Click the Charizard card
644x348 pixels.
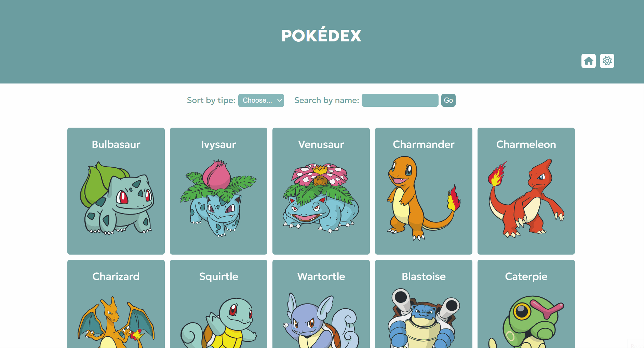pyautogui.click(x=116, y=304)
